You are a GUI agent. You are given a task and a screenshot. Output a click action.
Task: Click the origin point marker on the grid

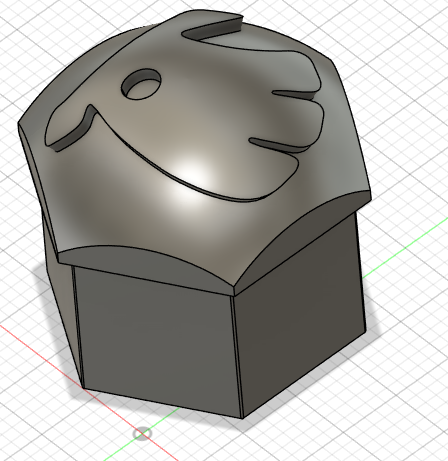click(x=142, y=434)
